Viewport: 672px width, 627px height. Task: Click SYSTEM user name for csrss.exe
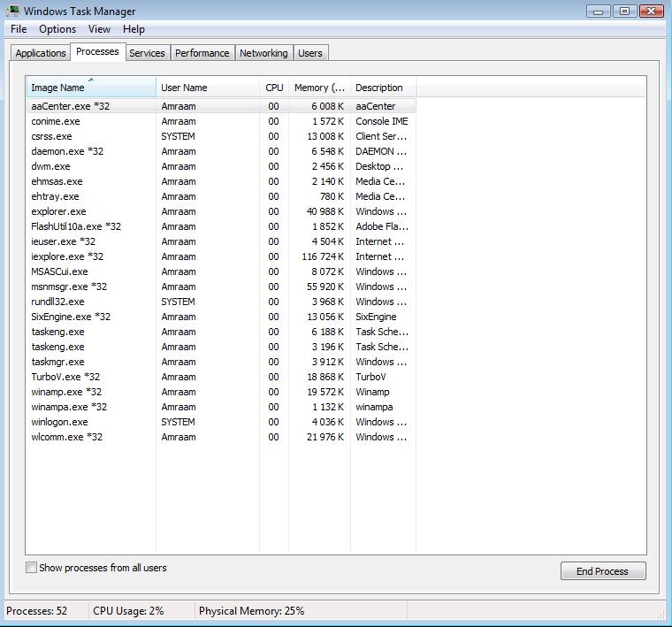[178, 136]
